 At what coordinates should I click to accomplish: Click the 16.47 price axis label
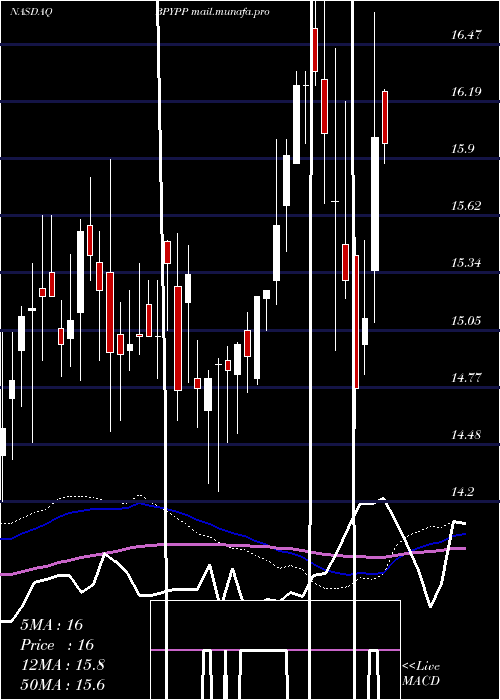pos(466,35)
